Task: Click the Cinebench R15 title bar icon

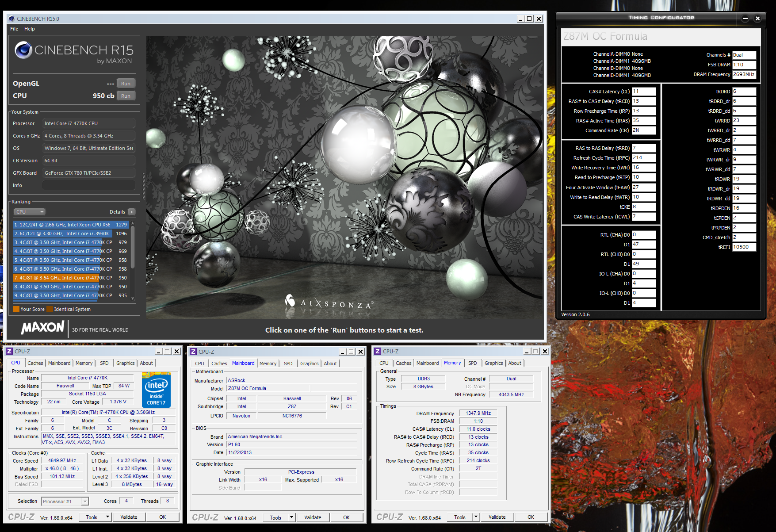Action: tap(11, 19)
